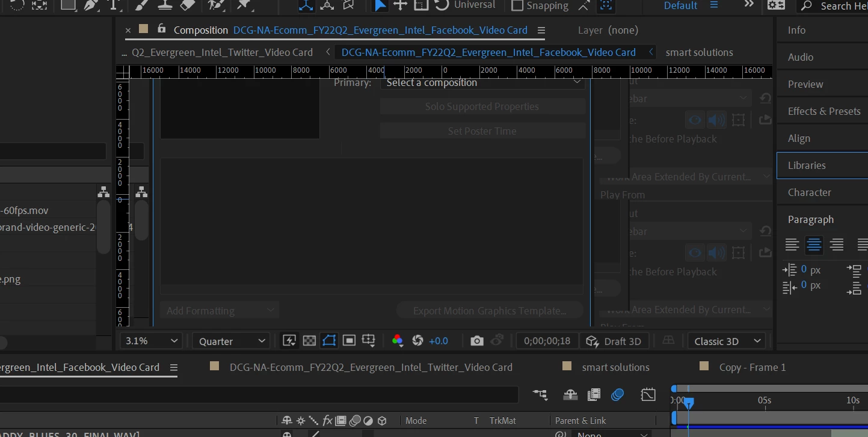Toggle Draft 3D mode
Screen dimensions: 868x437
tap(614, 341)
